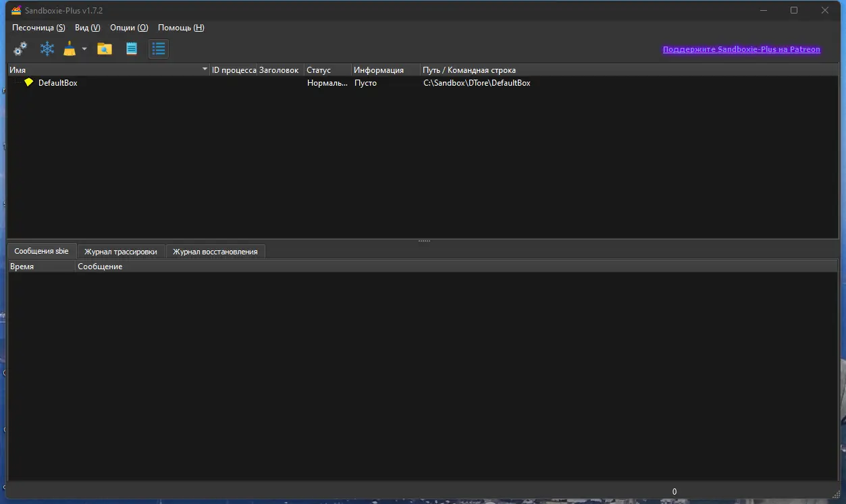Image resolution: width=846 pixels, height=504 pixels.
Task: Toggle the list view toolbar icon
Action: pyautogui.click(x=159, y=49)
